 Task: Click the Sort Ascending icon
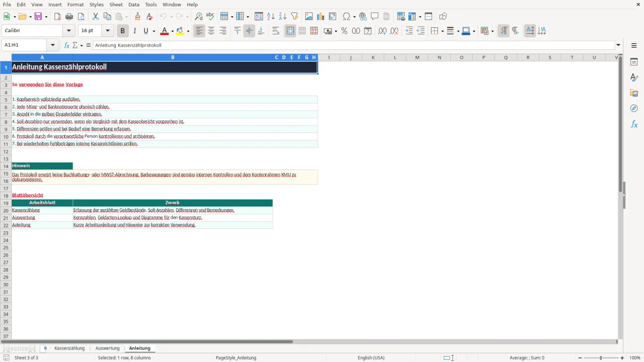tap(270, 17)
